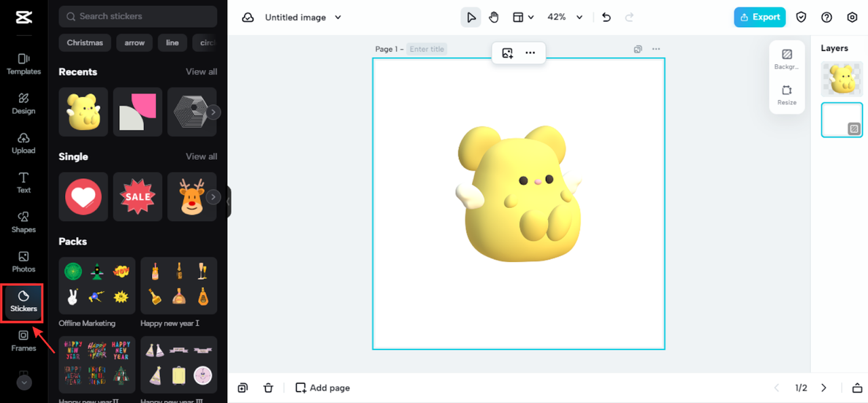The image size is (868, 403).
Task: View all Single stickers
Action: (x=201, y=156)
